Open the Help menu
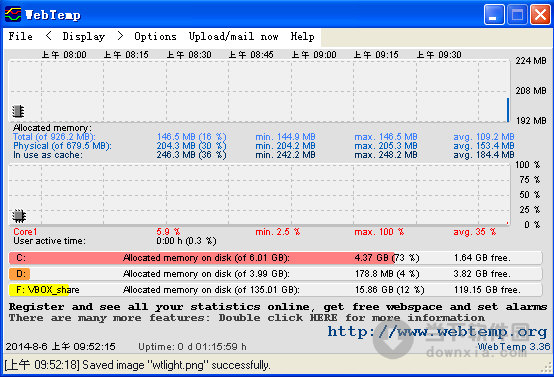 click(302, 36)
